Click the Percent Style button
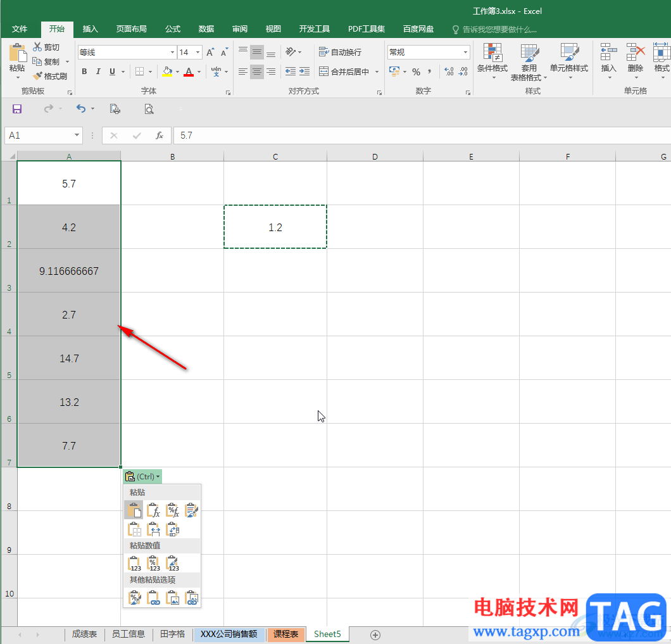This screenshot has width=671, height=644. (x=416, y=72)
